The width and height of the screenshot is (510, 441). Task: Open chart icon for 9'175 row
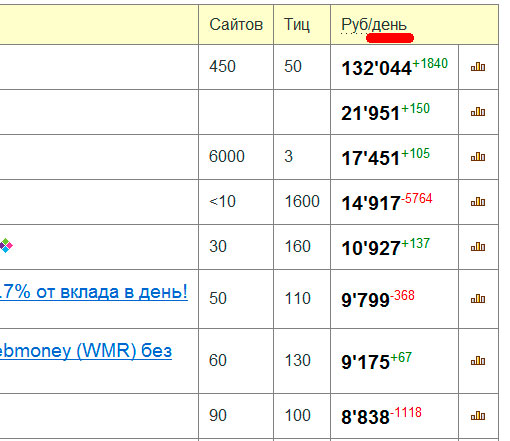478,361
